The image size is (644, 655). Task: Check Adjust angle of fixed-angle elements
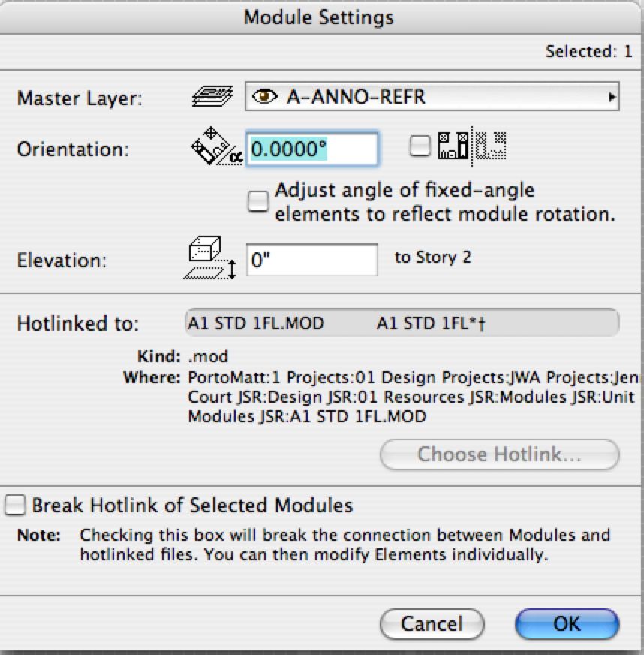point(258,201)
